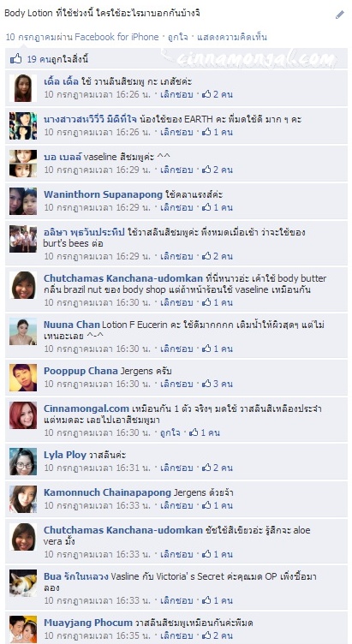
Task: Open the แสดงความคิดเห็น comment link under post
Action: click(231, 37)
